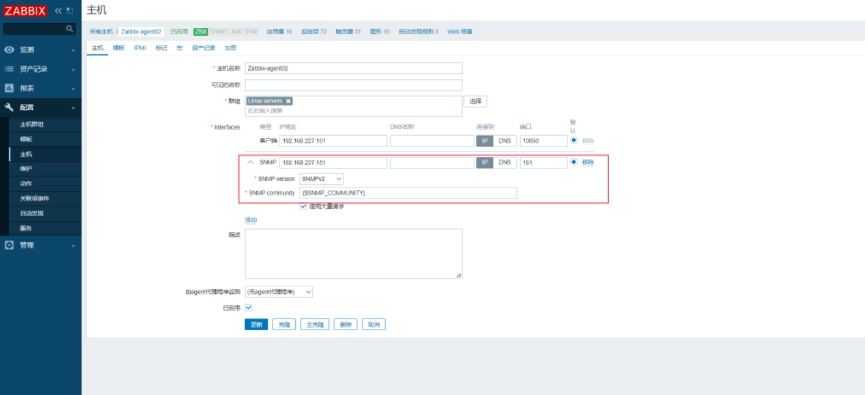Screen dimensions: 868x395
Task: Click the Zabbix logo
Action: coord(24,10)
